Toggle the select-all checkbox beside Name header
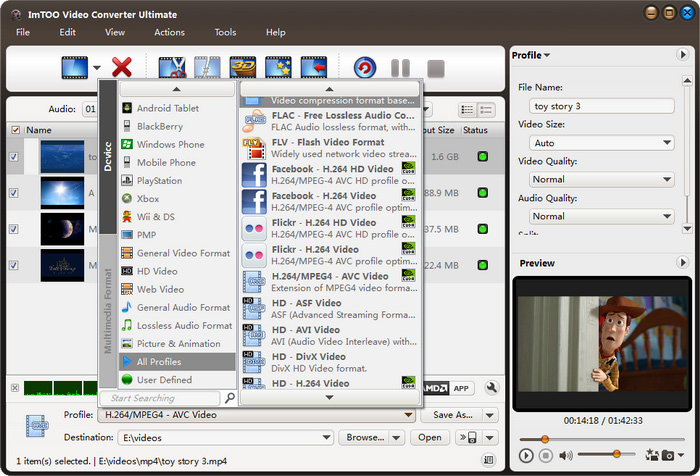The image size is (700, 476). 16,130
